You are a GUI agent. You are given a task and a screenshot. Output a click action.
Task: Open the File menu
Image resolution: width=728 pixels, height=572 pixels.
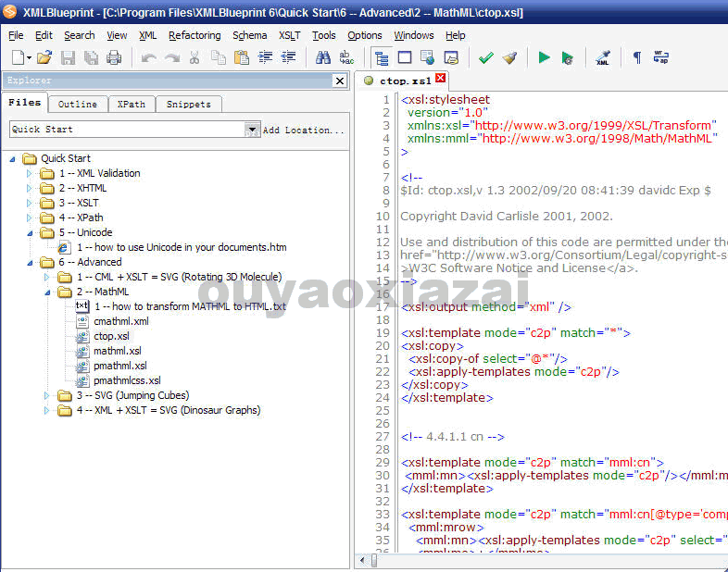click(x=16, y=35)
